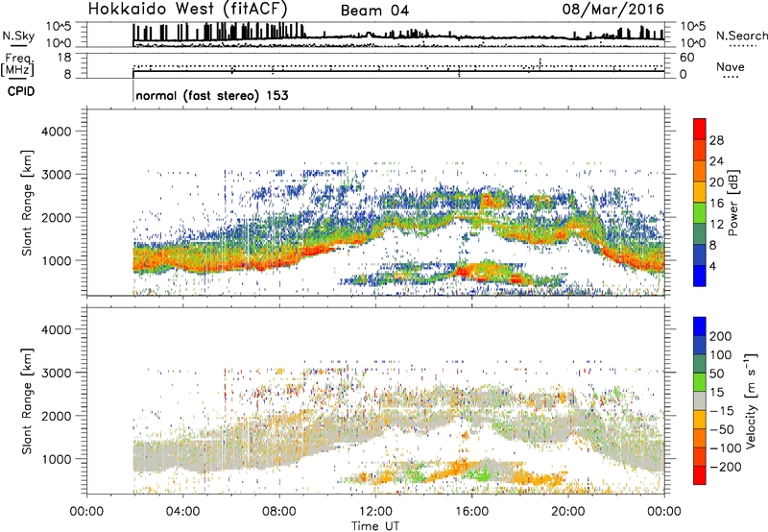The height and width of the screenshot is (532, 768).
Task: Click the 'Nave' legend label
Action: coord(731,66)
